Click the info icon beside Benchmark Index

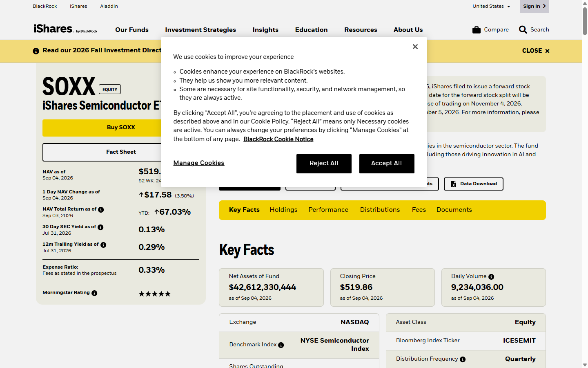281,345
